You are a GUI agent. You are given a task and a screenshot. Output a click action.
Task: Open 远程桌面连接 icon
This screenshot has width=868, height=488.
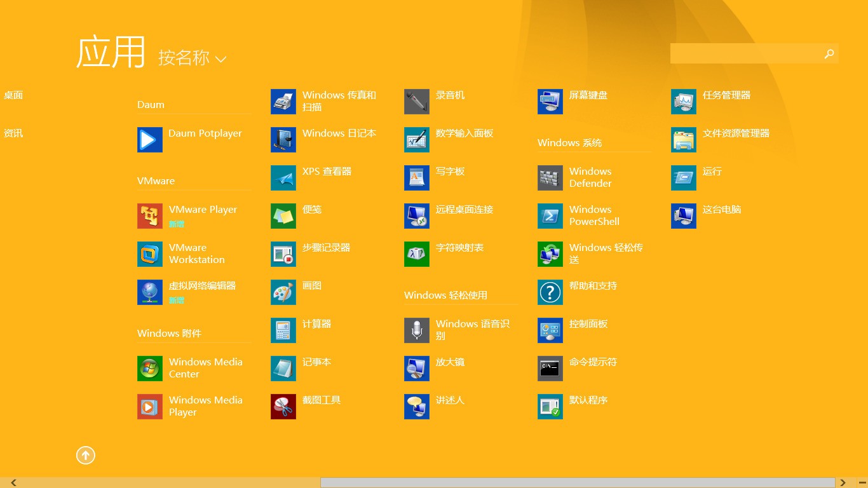coord(417,216)
